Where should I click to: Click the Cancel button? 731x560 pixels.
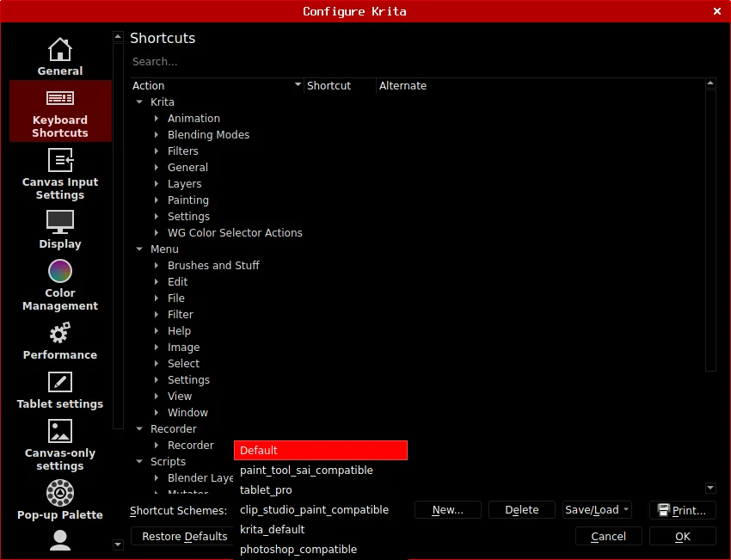tap(608, 536)
